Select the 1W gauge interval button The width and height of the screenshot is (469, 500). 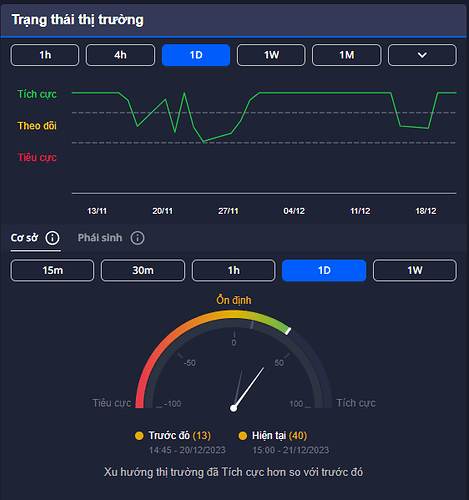point(415,270)
